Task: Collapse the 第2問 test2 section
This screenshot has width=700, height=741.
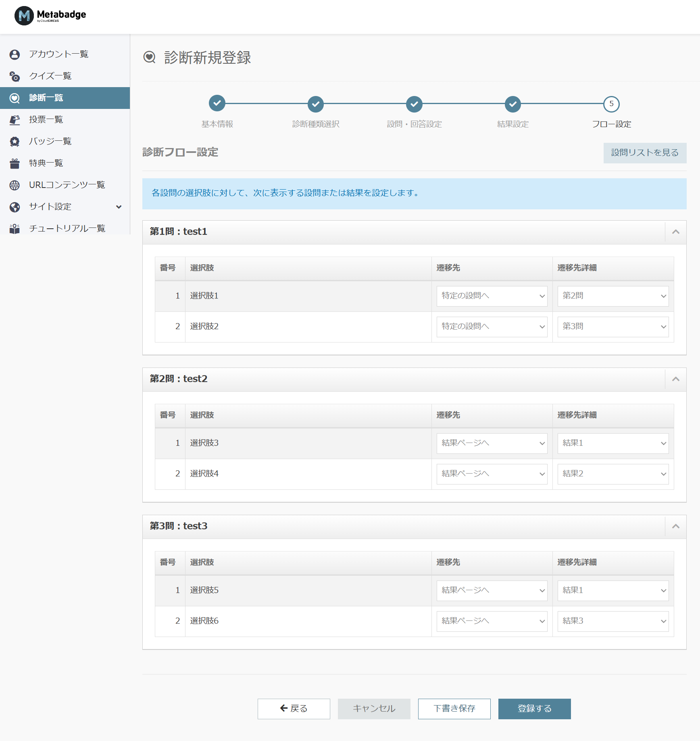Action: pos(675,379)
